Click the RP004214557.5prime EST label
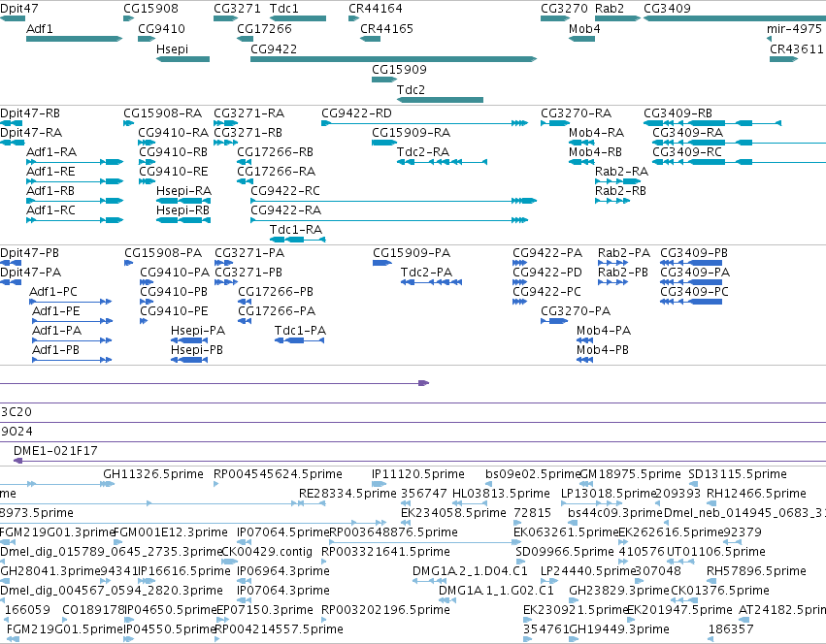This screenshot has height=644, width=826. point(279,629)
